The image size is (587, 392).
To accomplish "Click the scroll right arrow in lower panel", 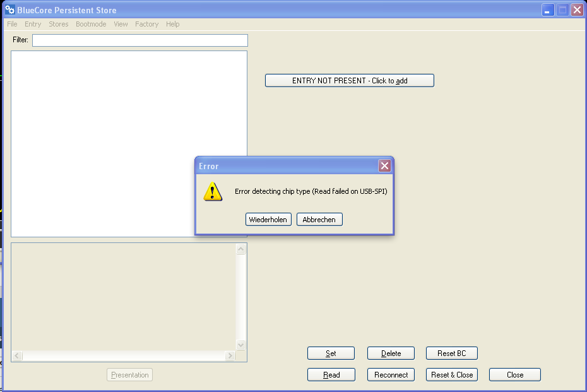I will coord(229,356).
